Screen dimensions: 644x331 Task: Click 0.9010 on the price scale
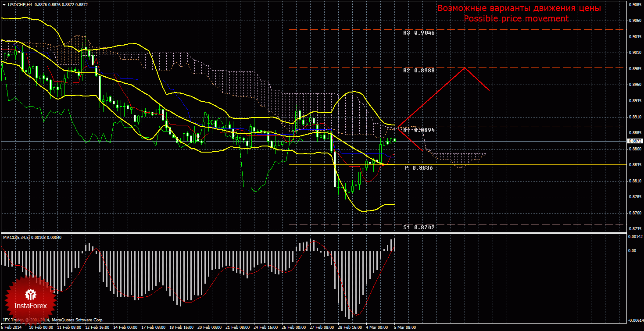[x=635, y=53]
